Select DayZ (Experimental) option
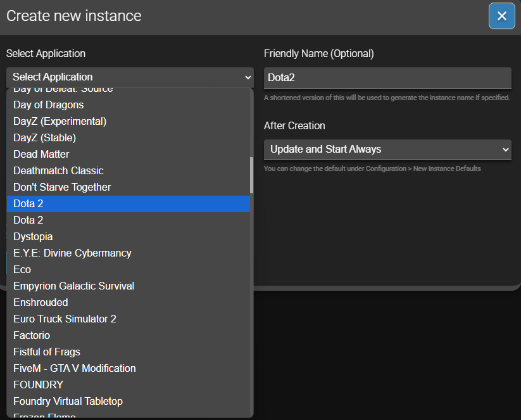 (129, 122)
